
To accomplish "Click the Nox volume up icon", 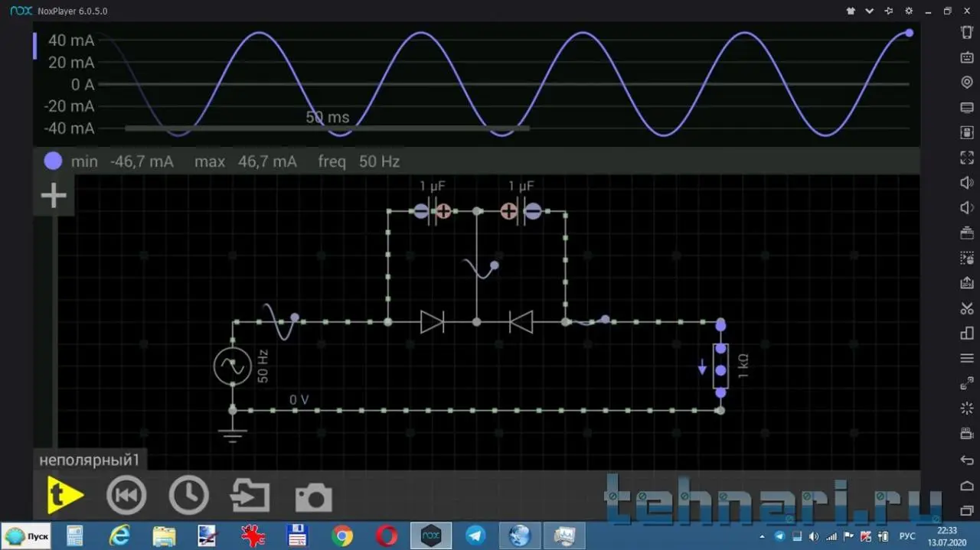I will pyautogui.click(x=967, y=183).
